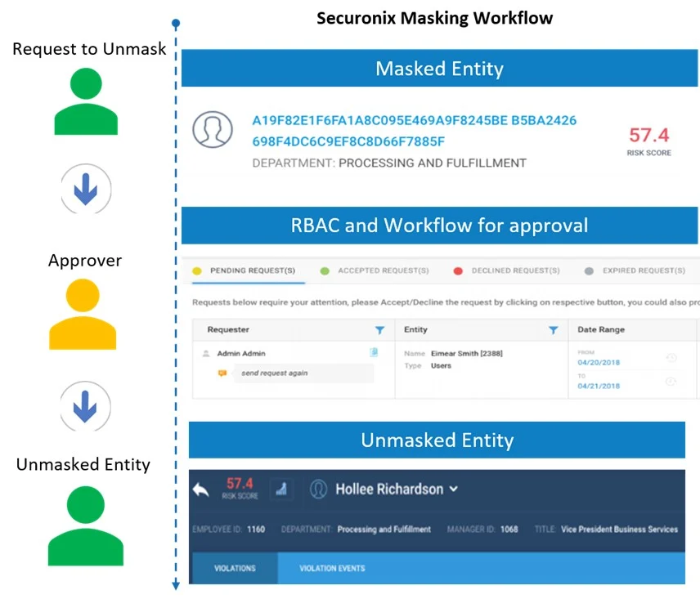This screenshot has height=599, width=700.
Task: Click the profile icon beside Hollee Richardson
Action: [319, 489]
